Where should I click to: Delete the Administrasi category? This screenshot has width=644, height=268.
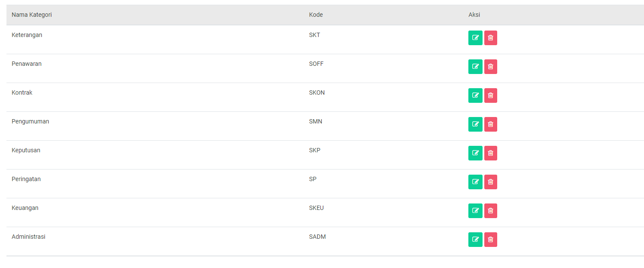(491, 240)
